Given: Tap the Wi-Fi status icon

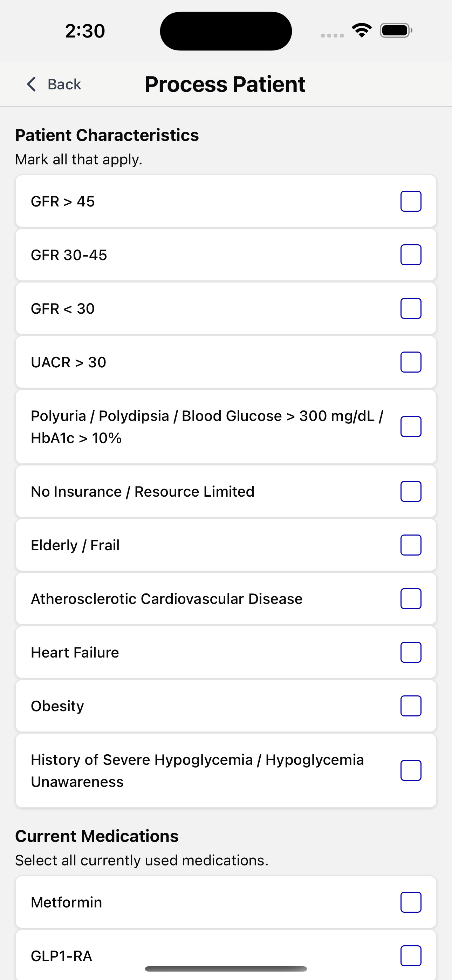Looking at the screenshot, I should [362, 30].
